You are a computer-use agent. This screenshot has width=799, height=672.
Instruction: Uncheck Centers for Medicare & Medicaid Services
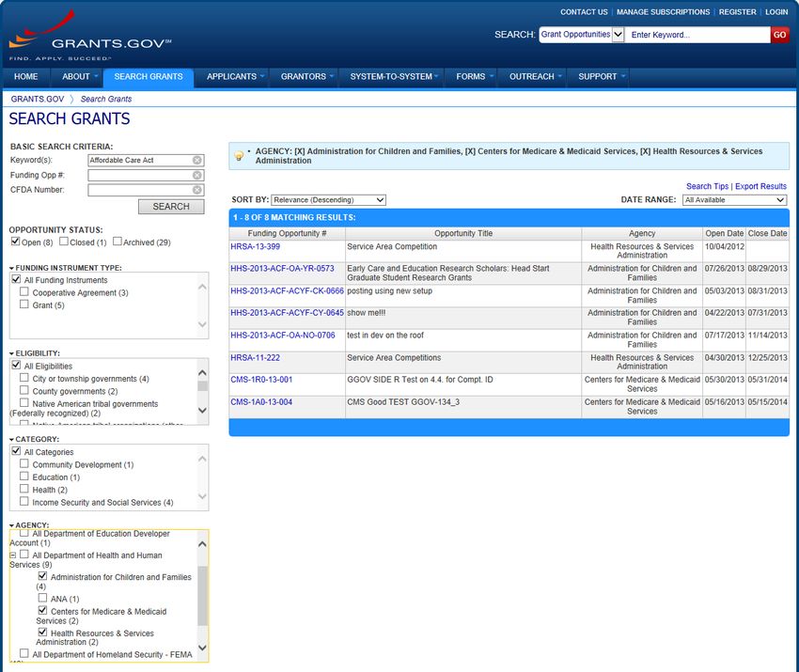[x=43, y=610]
